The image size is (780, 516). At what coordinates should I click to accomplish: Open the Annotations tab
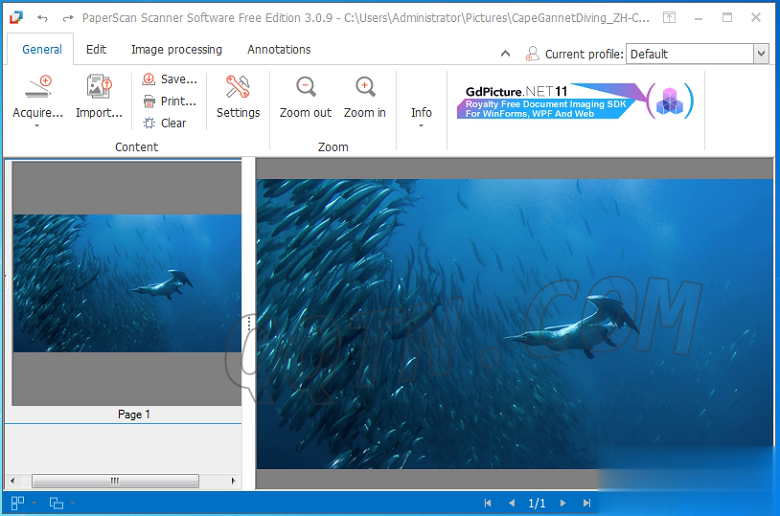279,49
